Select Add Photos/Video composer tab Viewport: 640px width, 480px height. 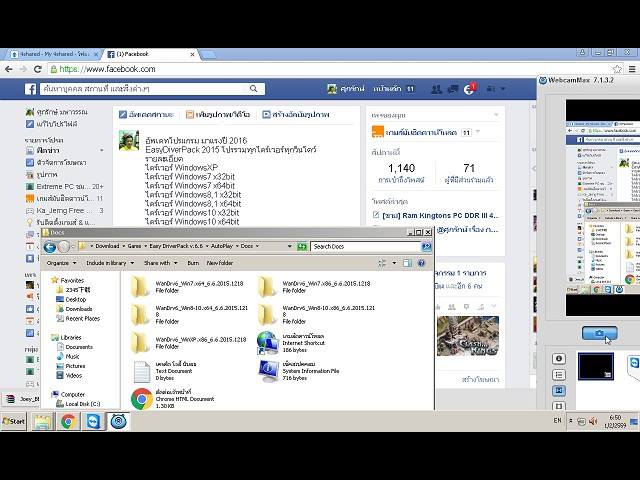click(217, 115)
